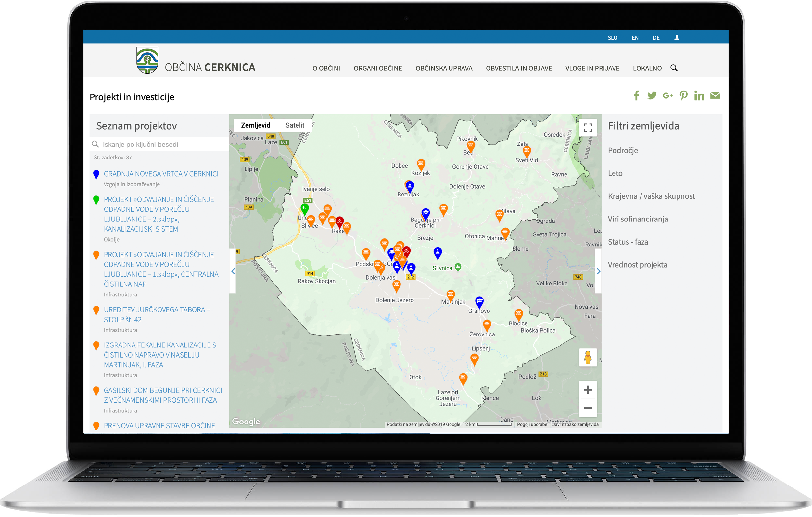Click the Pinterest share icon

tap(683, 96)
